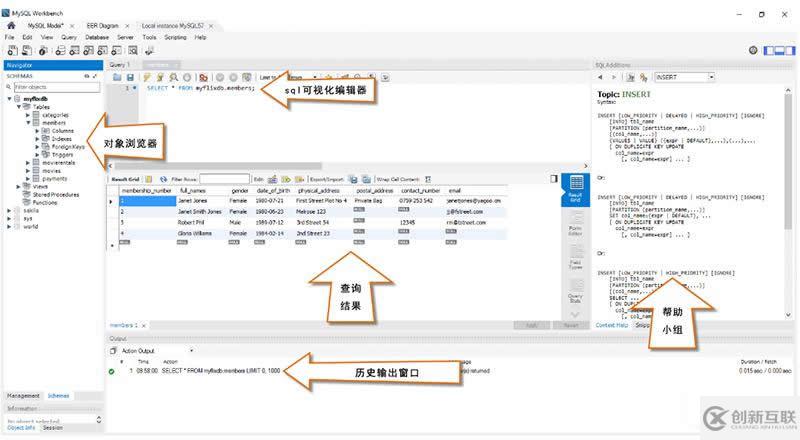Click the export recordset icon
800x440 pixels.
pyautogui.click(x=353, y=179)
